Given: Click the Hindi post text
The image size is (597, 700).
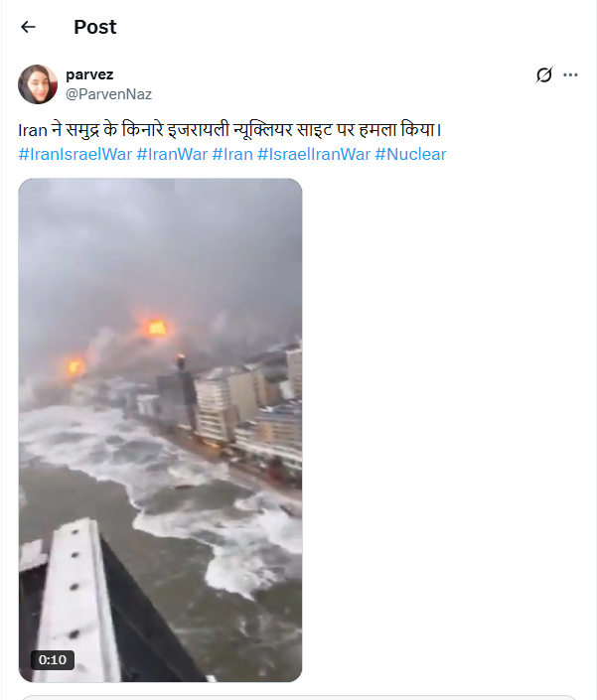Looking at the screenshot, I should 229,130.
